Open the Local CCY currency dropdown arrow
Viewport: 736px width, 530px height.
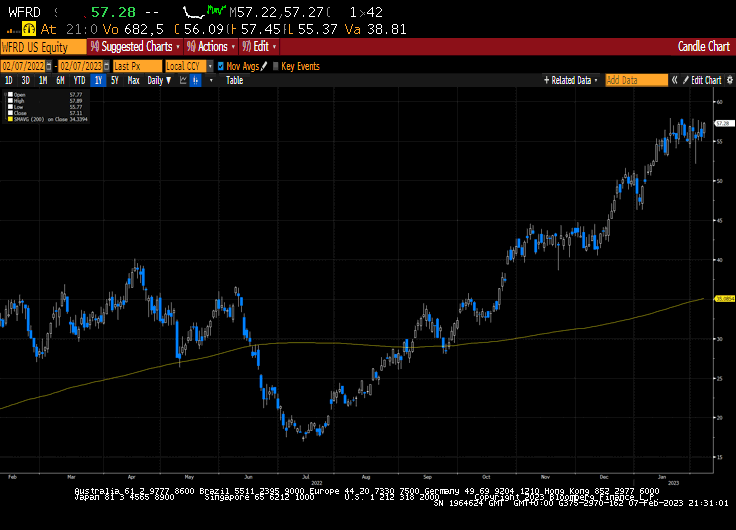210,66
